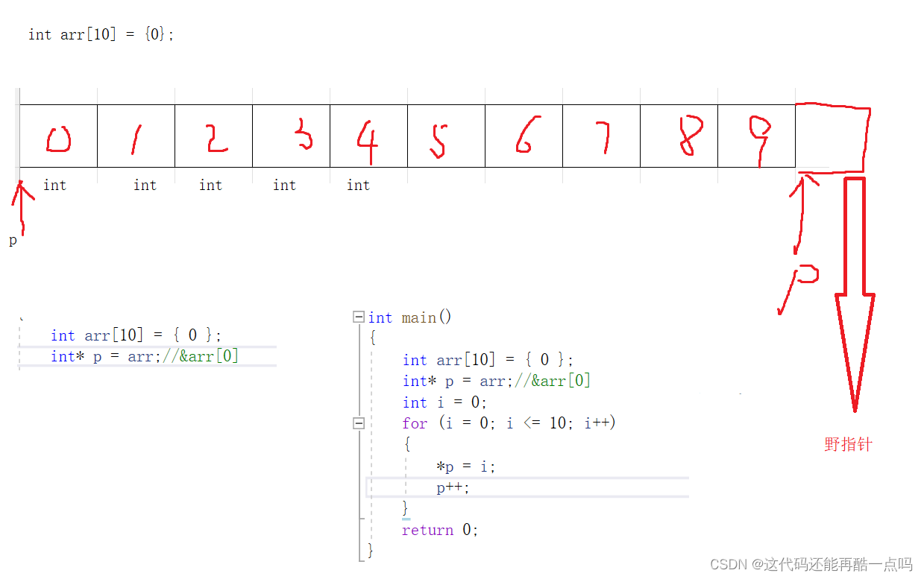Click the "int arr[10] = {0};" heading at top

click(101, 34)
